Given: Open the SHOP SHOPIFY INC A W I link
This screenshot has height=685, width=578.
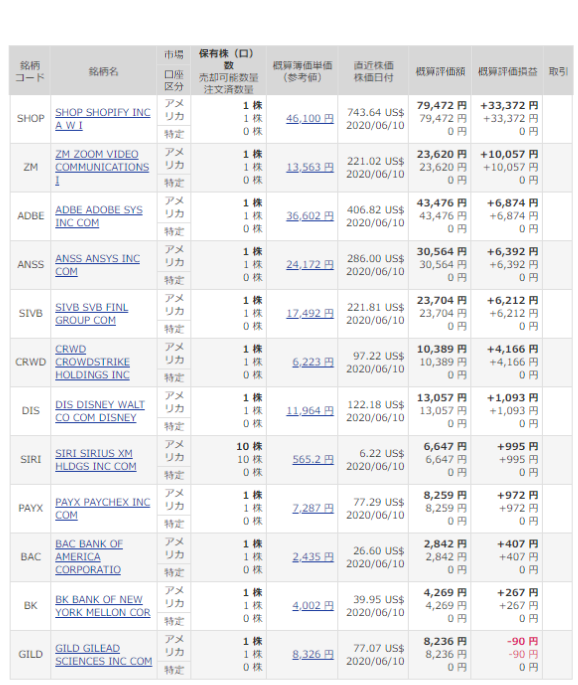Looking at the screenshot, I should (103, 119).
